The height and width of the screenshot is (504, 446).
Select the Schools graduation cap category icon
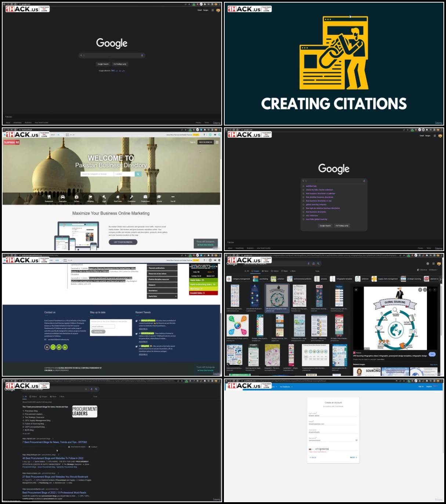[159, 198]
